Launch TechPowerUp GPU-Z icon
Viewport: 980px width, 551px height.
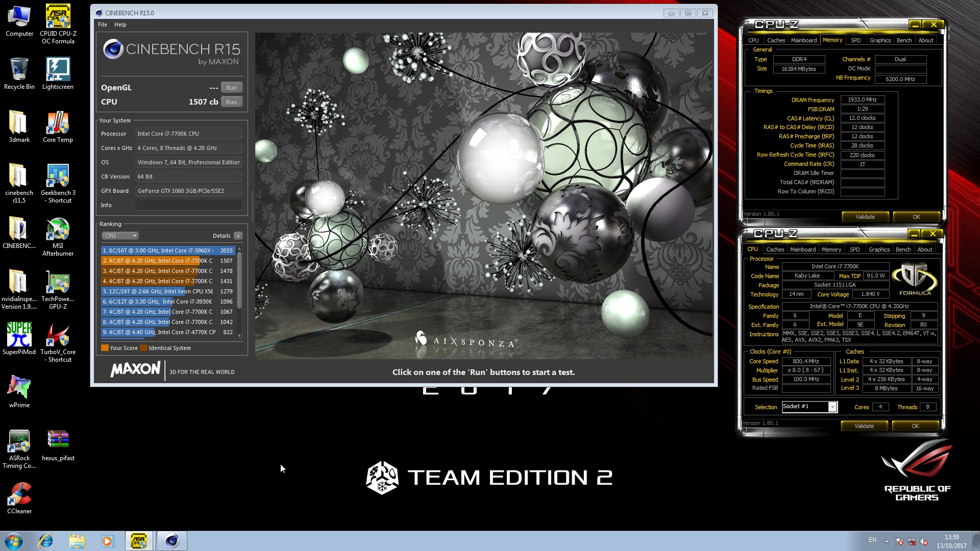click(58, 289)
